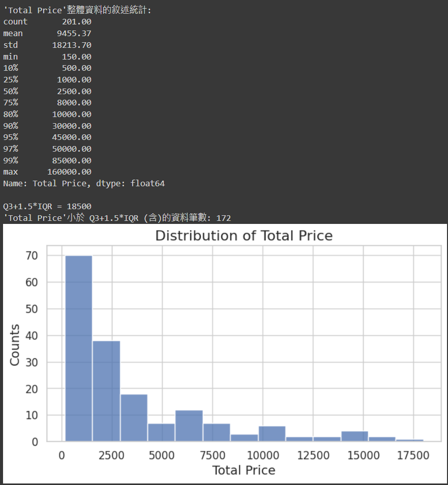This screenshot has height=485, width=448.
Task: Click the Total Price x-axis label
Action: (244, 470)
